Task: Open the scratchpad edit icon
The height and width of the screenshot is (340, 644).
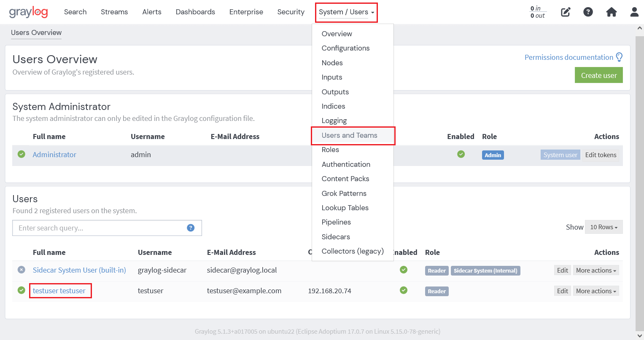Action: coord(566,12)
